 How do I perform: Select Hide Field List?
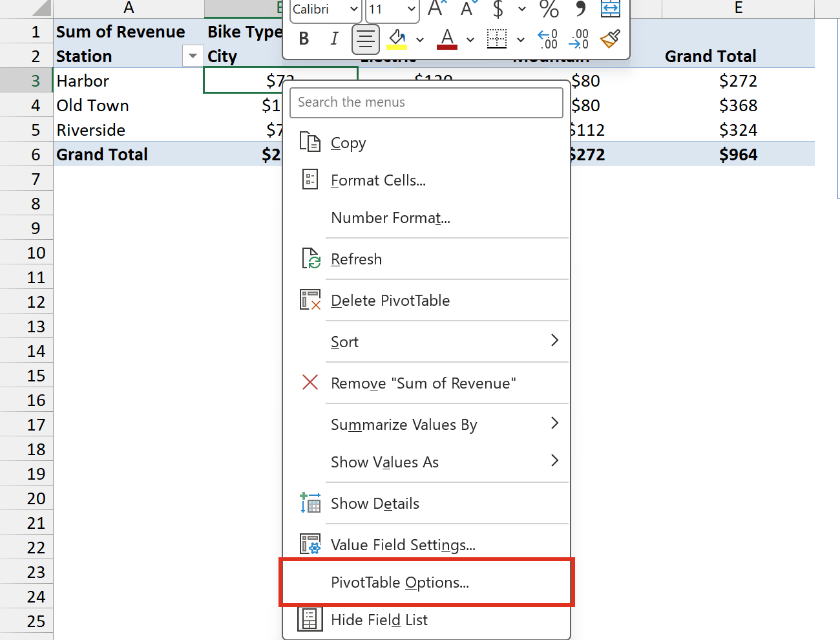coord(426,620)
